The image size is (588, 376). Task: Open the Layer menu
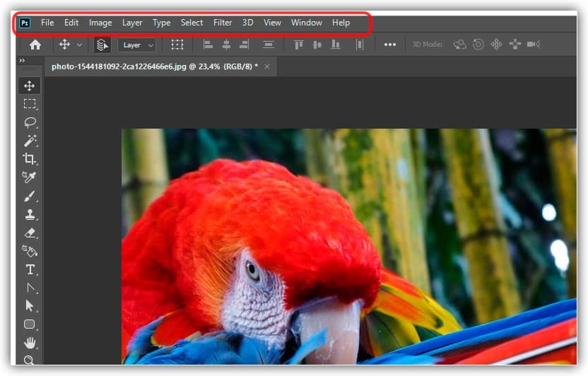[x=132, y=23]
